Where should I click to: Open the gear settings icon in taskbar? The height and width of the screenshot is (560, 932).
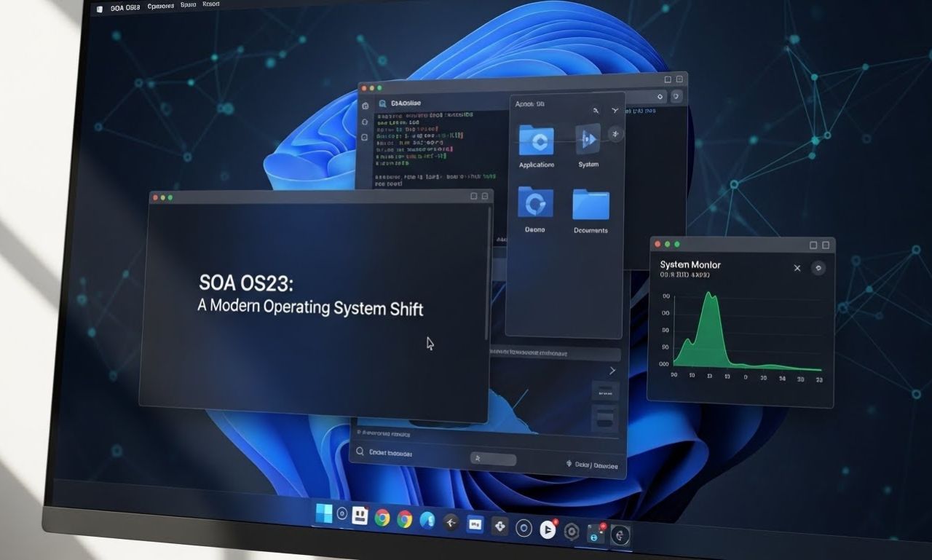pos(572,532)
